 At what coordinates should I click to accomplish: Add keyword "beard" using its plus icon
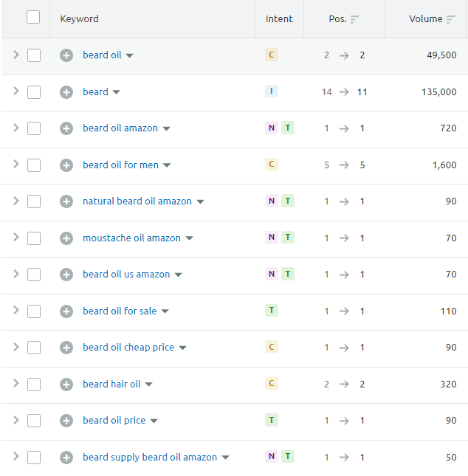coord(66,92)
